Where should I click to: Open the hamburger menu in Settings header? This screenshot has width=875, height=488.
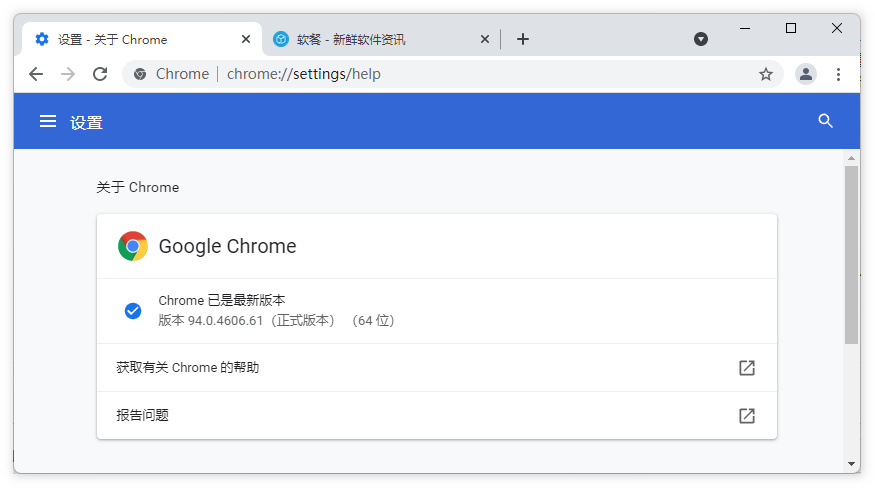[47, 121]
